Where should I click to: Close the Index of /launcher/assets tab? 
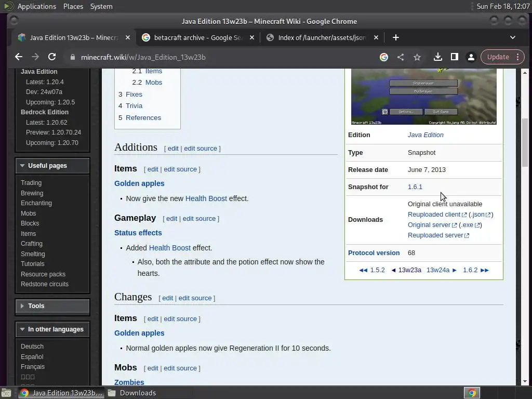pyautogui.click(x=376, y=37)
